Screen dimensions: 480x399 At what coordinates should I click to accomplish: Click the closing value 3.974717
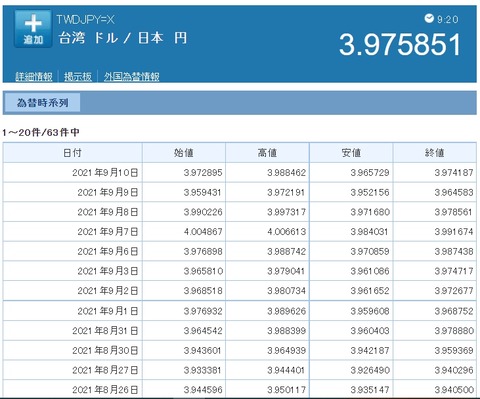coord(454,271)
